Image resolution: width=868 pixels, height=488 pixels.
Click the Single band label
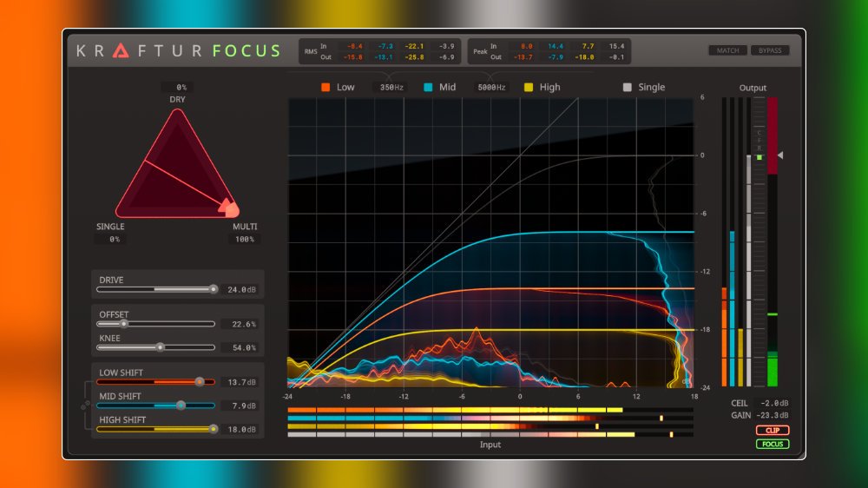click(652, 87)
